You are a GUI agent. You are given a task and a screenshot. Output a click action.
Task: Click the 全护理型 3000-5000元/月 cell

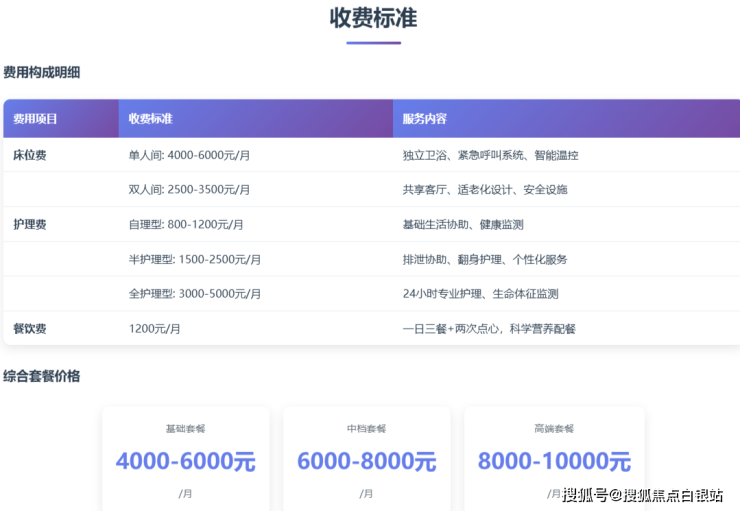tap(195, 294)
